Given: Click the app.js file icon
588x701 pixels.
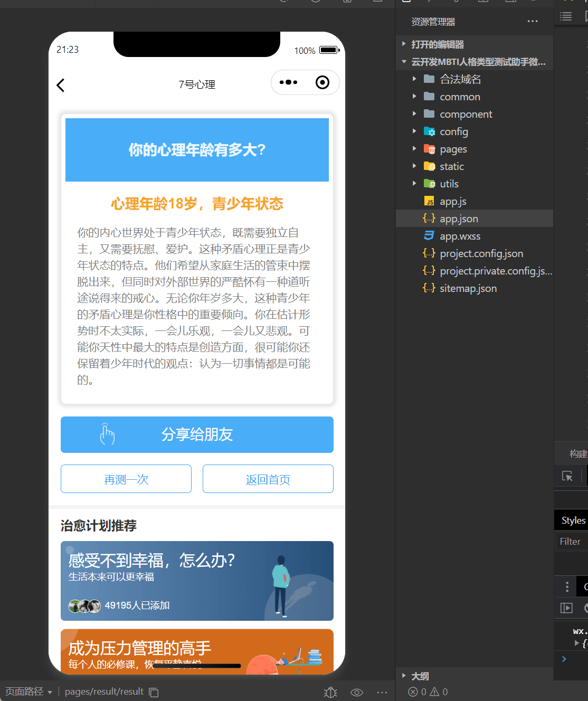Looking at the screenshot, I should pos(429,201).
